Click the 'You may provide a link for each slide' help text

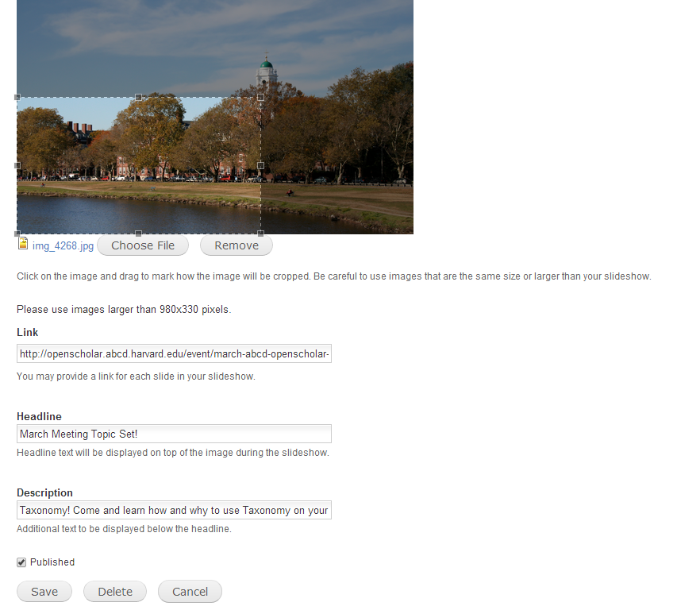(x=136, y=376)
